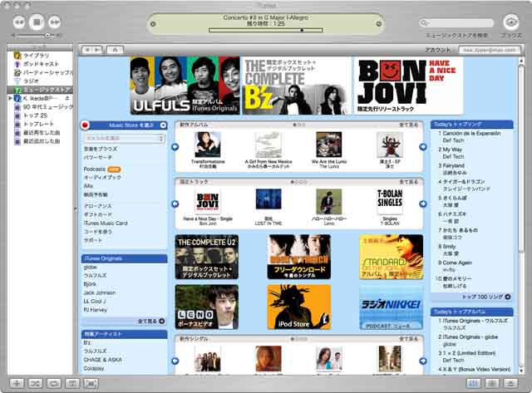Toggle shuffle mode button
This screenshot has height=393, width=532.
coord(35,384)
